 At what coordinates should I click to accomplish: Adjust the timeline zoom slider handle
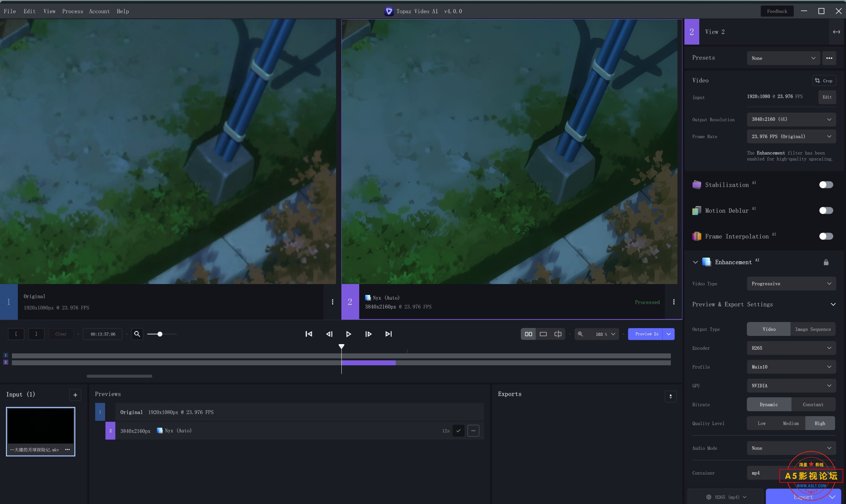coord(160,334)
